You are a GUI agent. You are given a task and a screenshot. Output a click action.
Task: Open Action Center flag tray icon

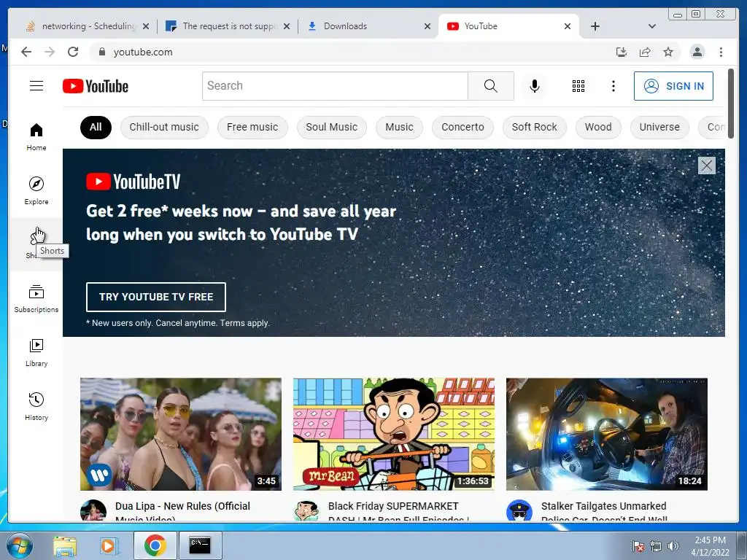coord(638,546)
